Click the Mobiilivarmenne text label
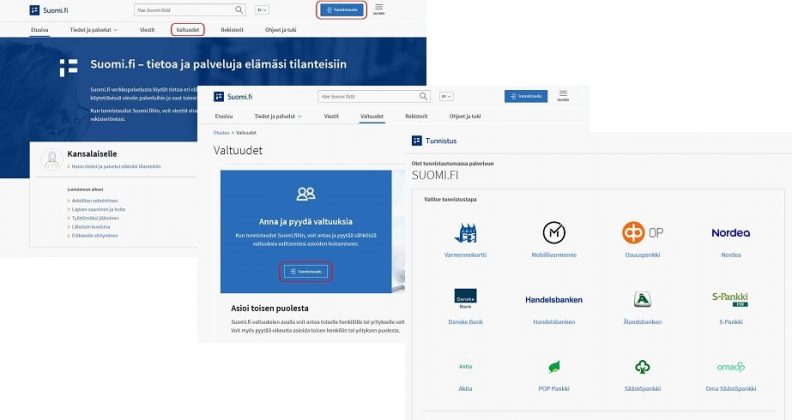The height and width of the screenshot is (420, 792). [x=554, y=255]
